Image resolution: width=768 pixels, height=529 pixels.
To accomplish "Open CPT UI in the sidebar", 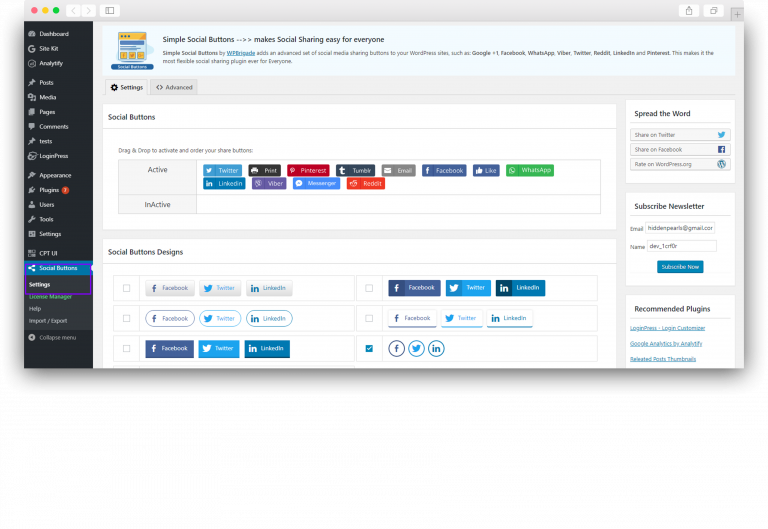I will tap(48, 253).
